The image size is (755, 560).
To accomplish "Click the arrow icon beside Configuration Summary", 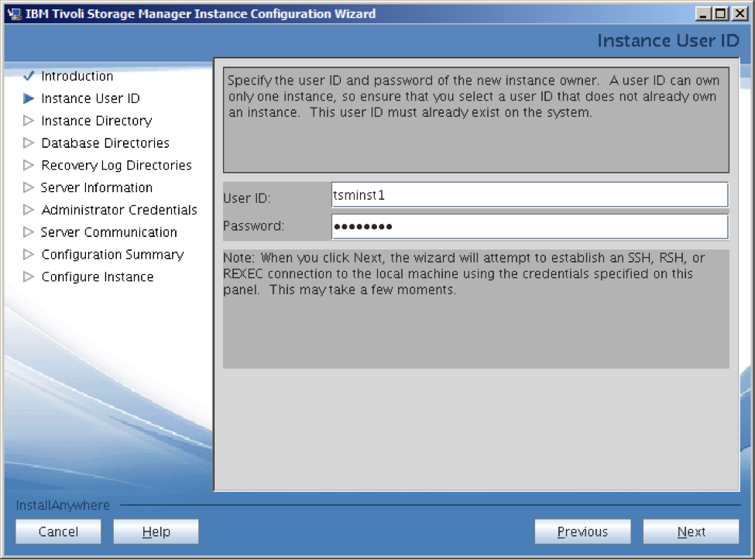I will click(x=29, y=254).
